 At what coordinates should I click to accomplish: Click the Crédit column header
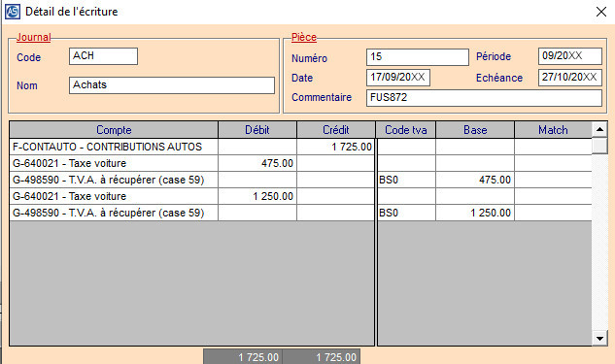click(336, 130)
